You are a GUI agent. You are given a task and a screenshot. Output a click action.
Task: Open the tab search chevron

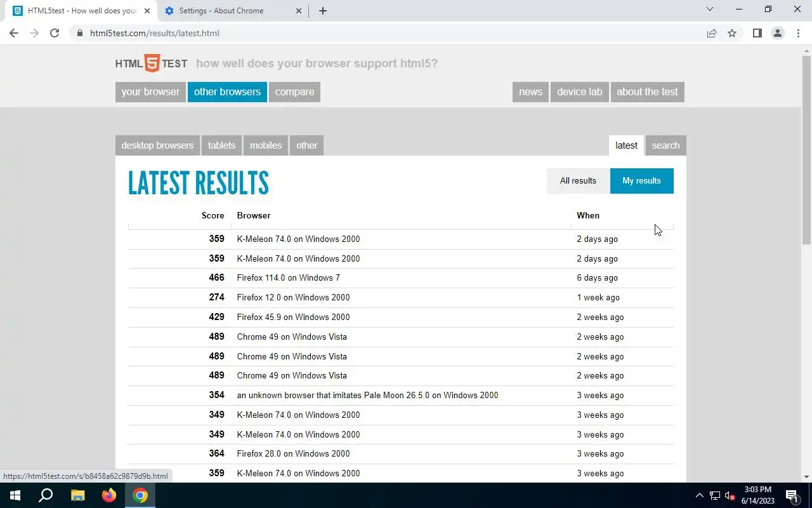pos(710,10)
